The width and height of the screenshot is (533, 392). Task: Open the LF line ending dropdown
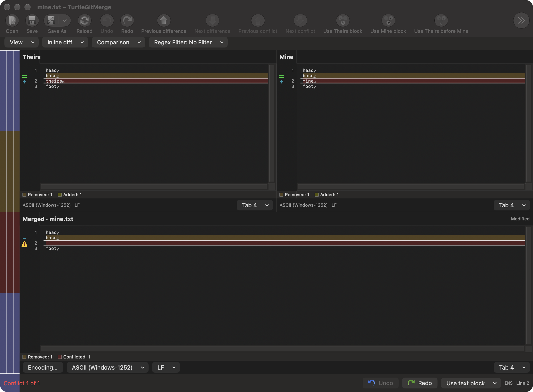pyautogui.click(x=166, y=367)
